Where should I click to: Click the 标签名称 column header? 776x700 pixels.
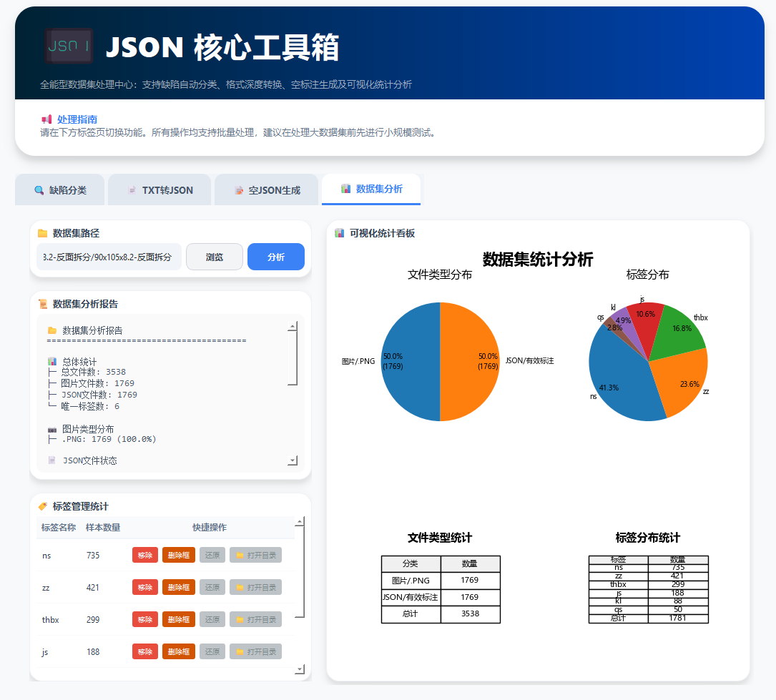click(x=59, y=528)
